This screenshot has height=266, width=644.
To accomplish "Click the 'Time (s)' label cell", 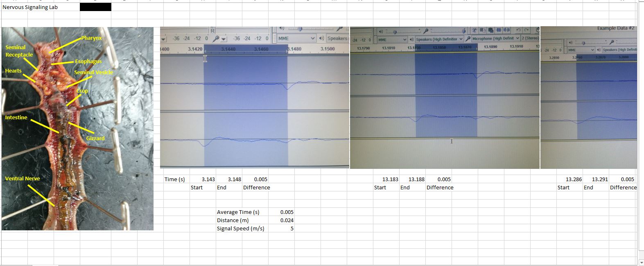I will pos(176,179).
